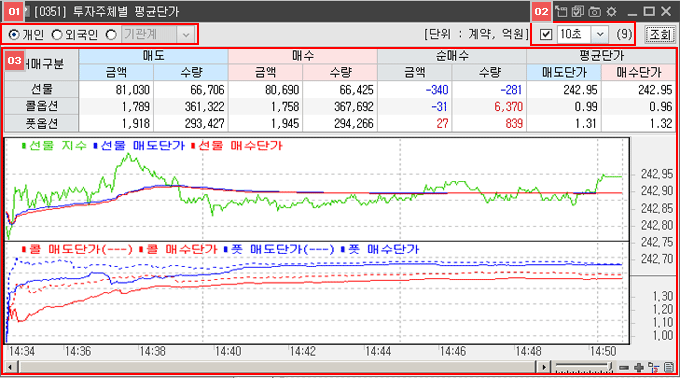Click the 조회 query button
680x378 pixels.
click(660, 34)
